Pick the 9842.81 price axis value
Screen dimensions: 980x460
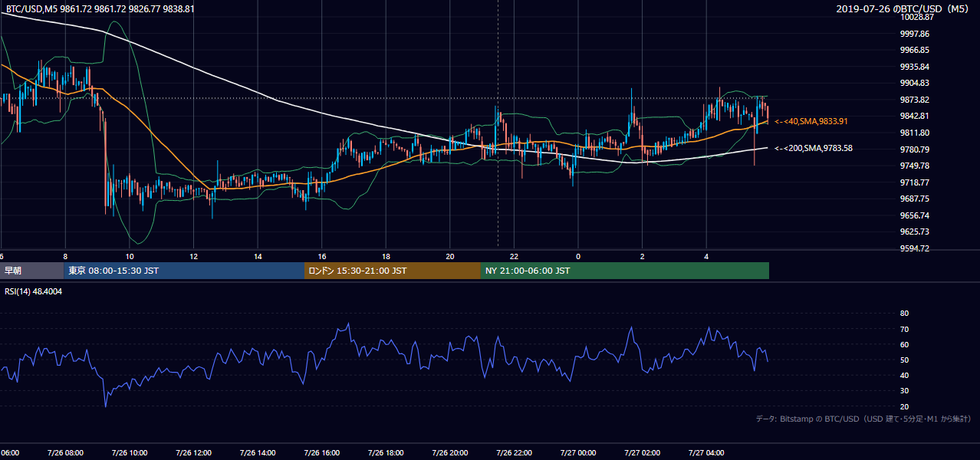[x=915, y=116]
